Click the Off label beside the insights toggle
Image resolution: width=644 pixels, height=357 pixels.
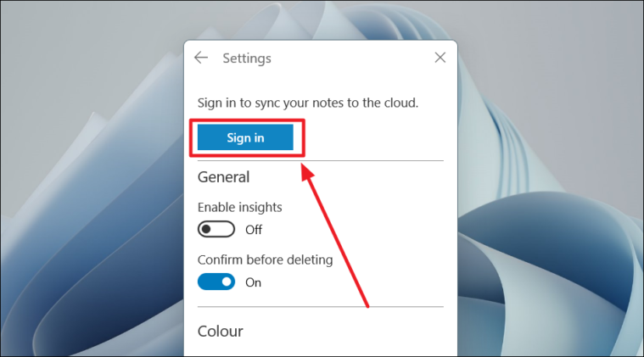[x=254, y=230]
